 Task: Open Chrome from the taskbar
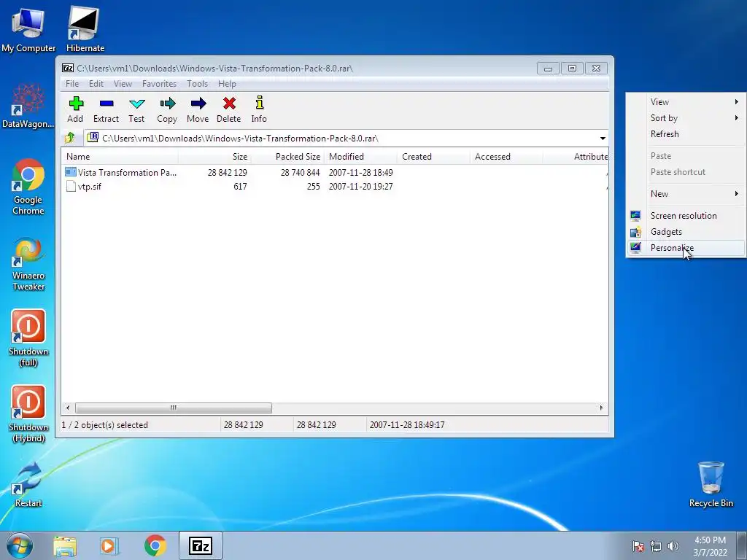tap(155, 545)
